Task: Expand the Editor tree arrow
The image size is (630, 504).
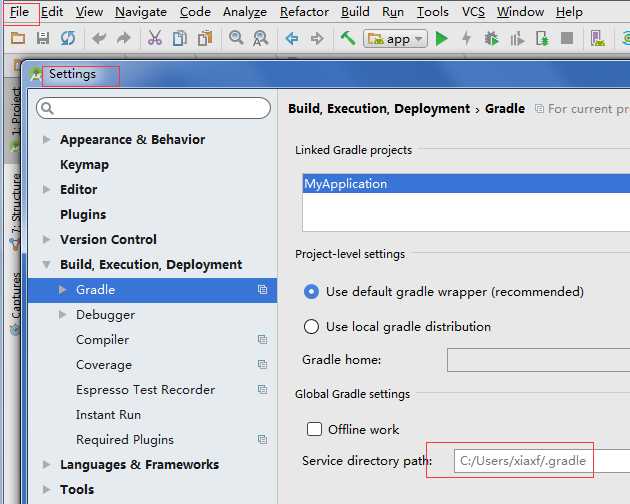Action: (x=47, y=189)
